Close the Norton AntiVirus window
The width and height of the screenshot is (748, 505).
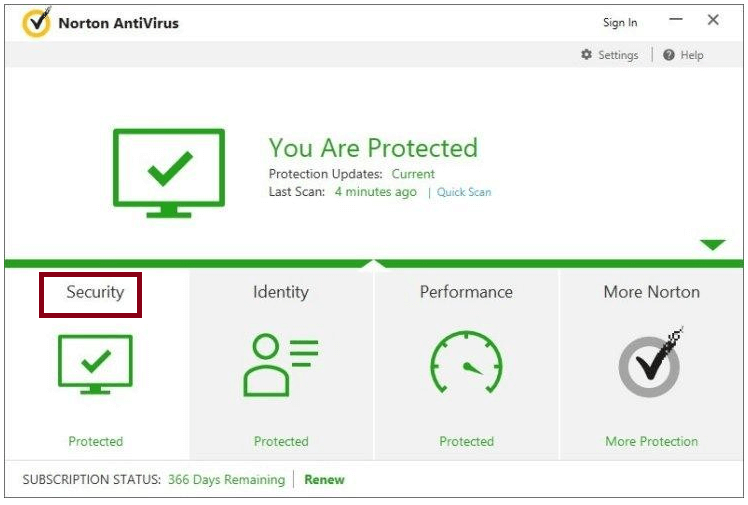[713, 20]
